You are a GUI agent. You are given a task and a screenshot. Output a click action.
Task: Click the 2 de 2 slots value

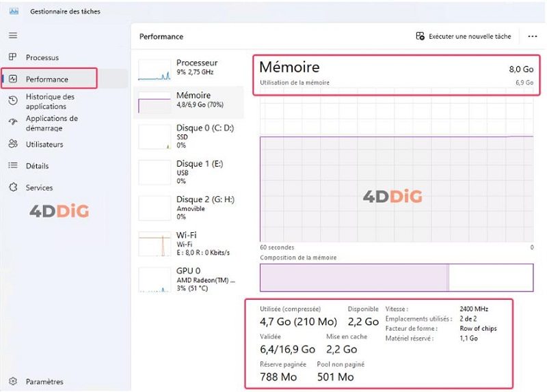468,318
